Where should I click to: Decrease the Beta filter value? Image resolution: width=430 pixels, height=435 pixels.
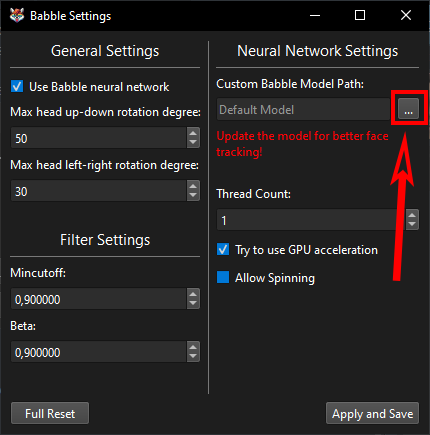click(193, 356)
